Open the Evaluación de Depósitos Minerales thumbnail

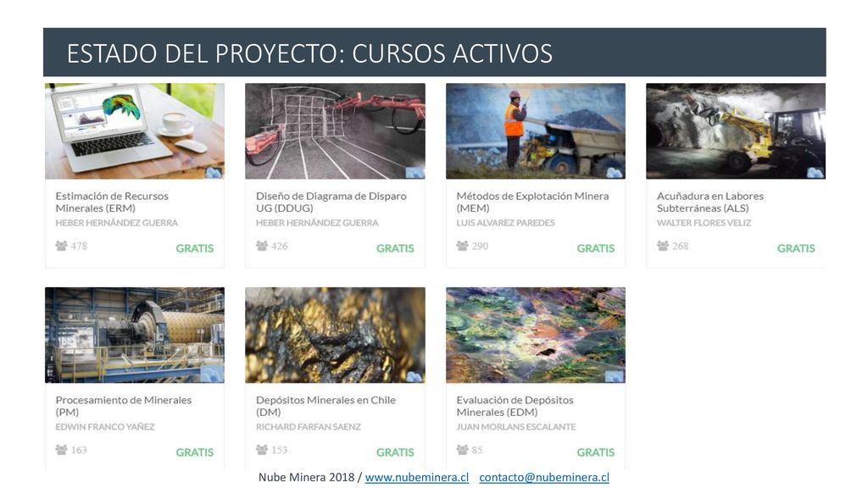[536, 335]
